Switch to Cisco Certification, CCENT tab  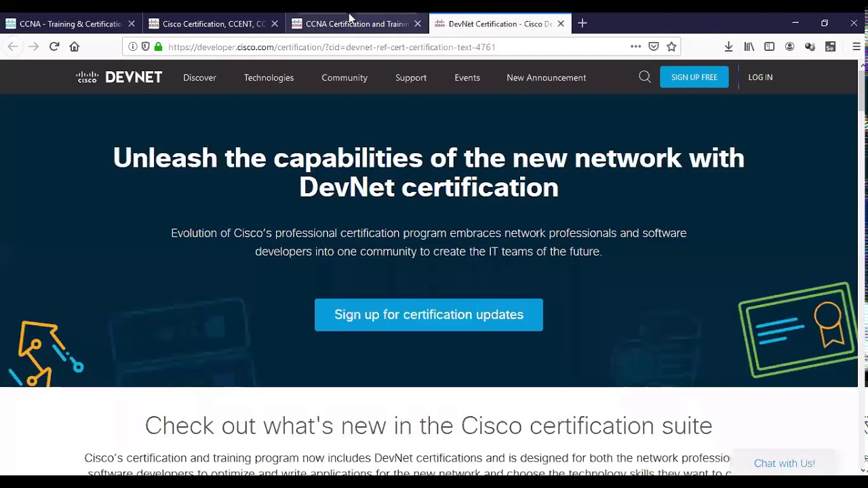pos(214,24)
